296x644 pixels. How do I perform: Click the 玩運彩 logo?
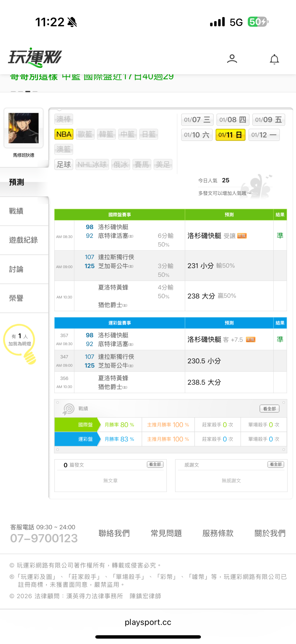point(35,58)
